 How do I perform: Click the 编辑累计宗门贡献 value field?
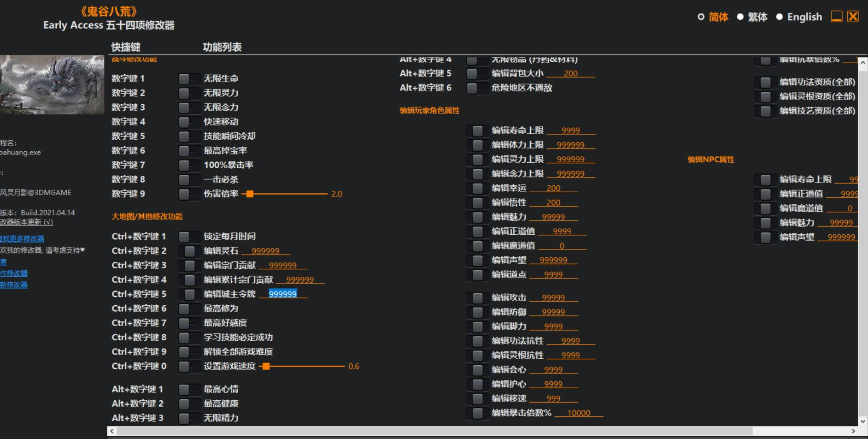(300, 280)
